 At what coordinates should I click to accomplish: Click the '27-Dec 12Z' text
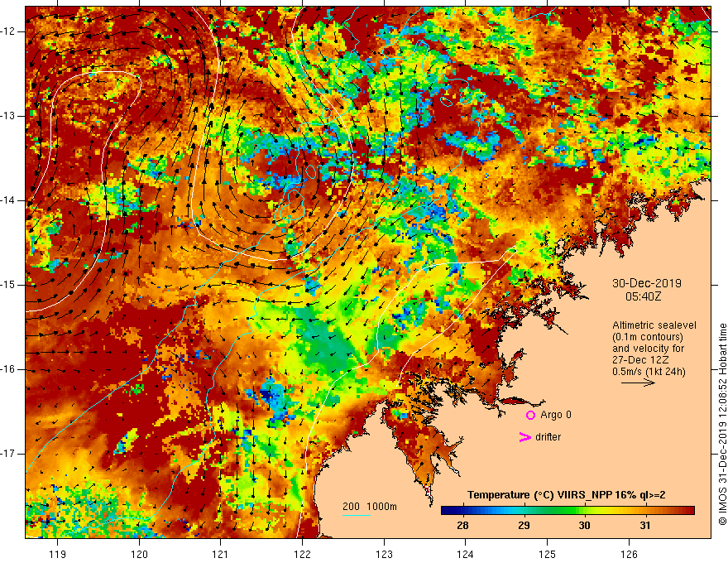(639, 360)
